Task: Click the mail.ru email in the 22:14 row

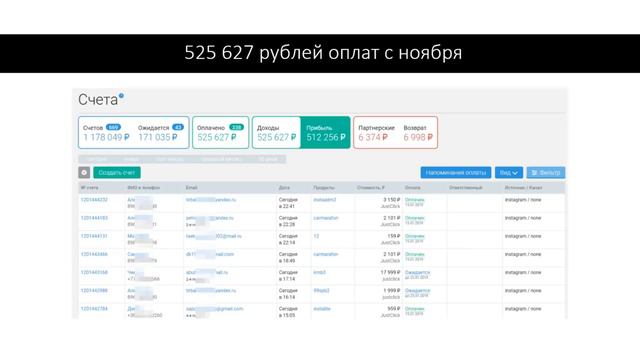Action: coord(214,236)
